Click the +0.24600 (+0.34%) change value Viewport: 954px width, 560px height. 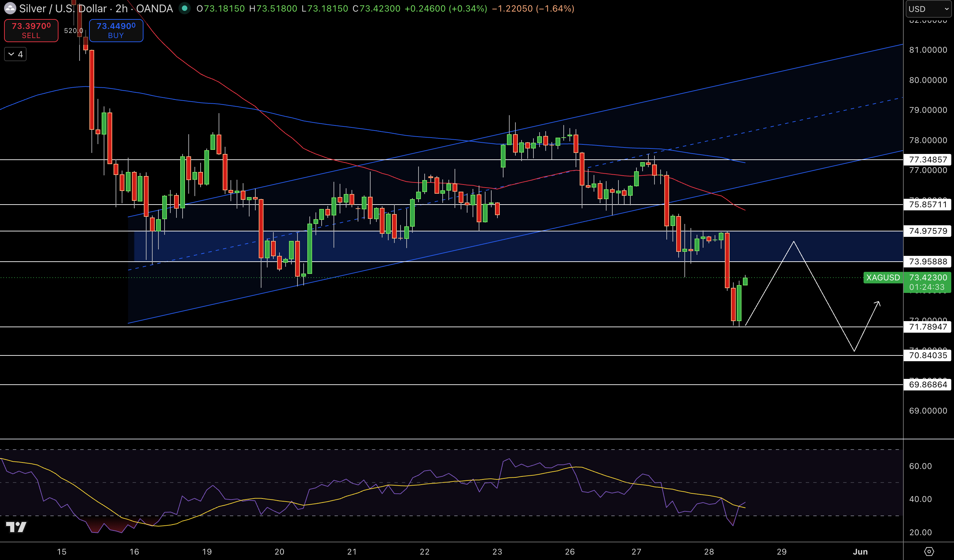[x=446, y=8]
